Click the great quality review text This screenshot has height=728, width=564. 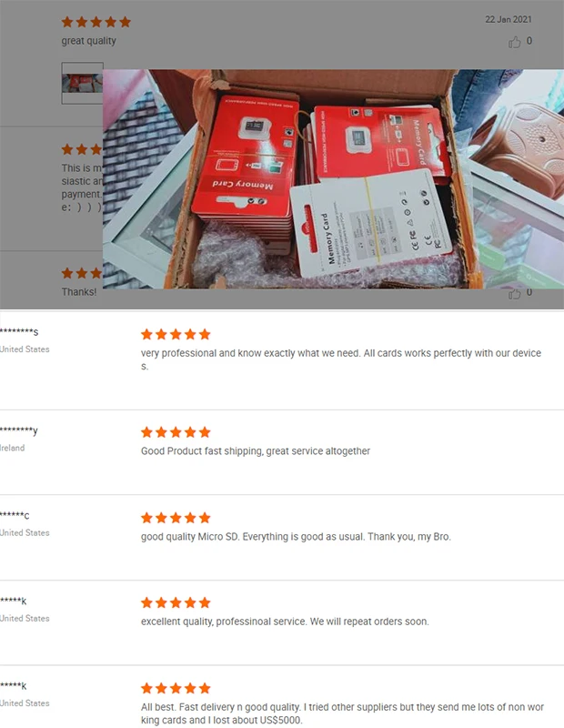pyautogui.click(x=88, y=41)
